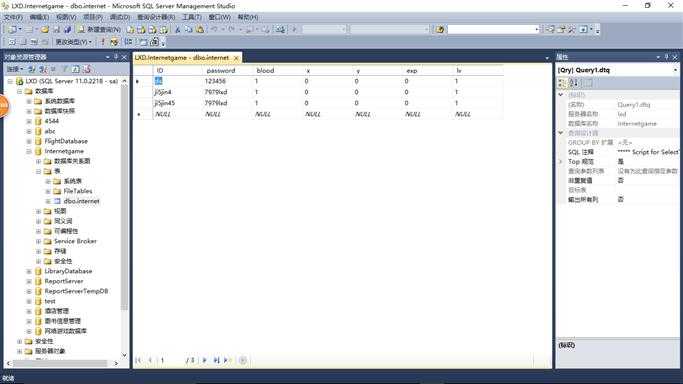This screenshot has width=683, height=384.
Task: Open the 查询设计器(R) menu
Action: tap(156, 17)
